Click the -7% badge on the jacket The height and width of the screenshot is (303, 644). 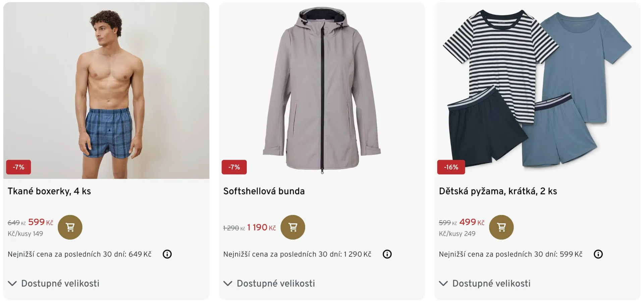click(234, 167)
